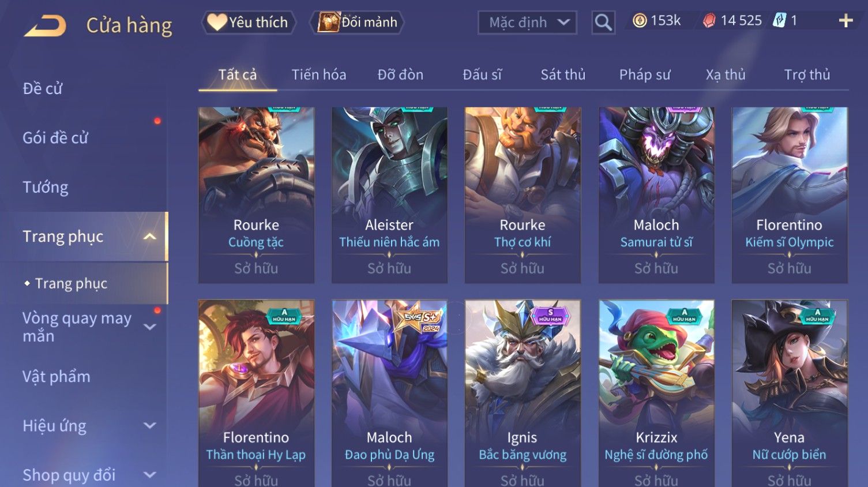
Task: Open the Mặc định sort dropdown
Action: tap(527, 23)
